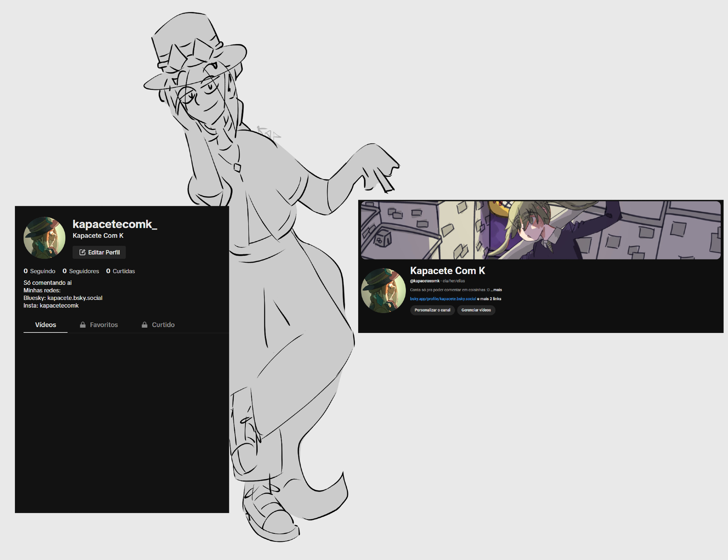This screenshot has width=728, height=560.
Task: Expand the 'e mais 2 links' list
Action: [489, 299]
